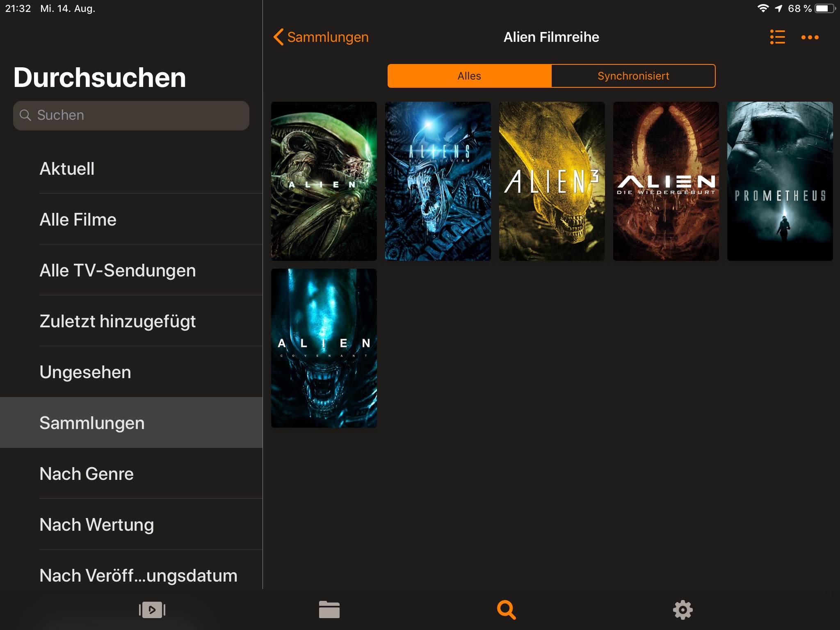The image size is (840, 630).
Task: Open the Alien Covenant poster
Action: click(x=324, y=348)
